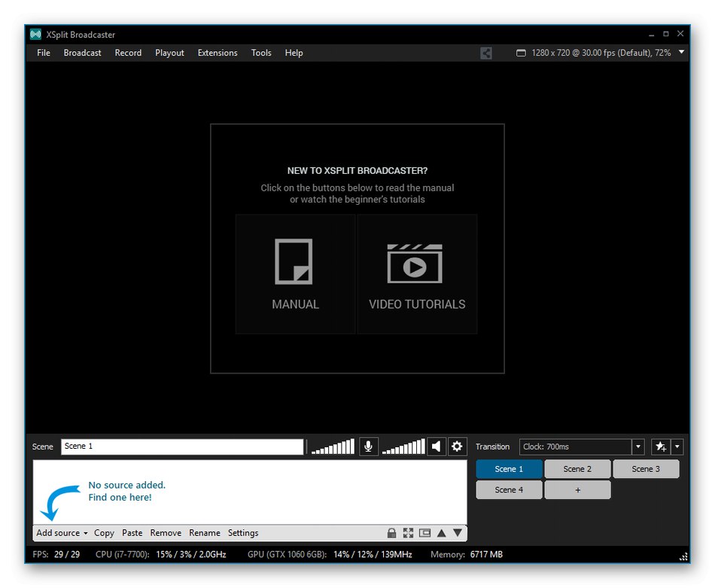Open the Clock: 700ms transition dropdown
Screen dimensions: 715x588
pos(581,446)
